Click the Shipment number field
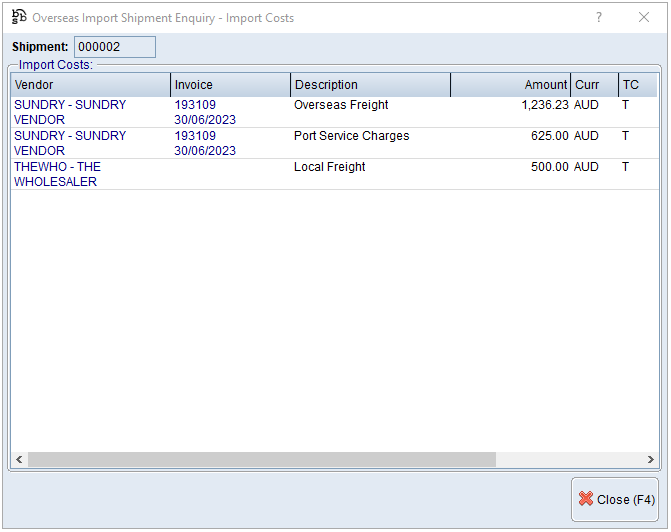Image resolution: width=671 pixels, height=532 pixels. click(x=115, y=47)
